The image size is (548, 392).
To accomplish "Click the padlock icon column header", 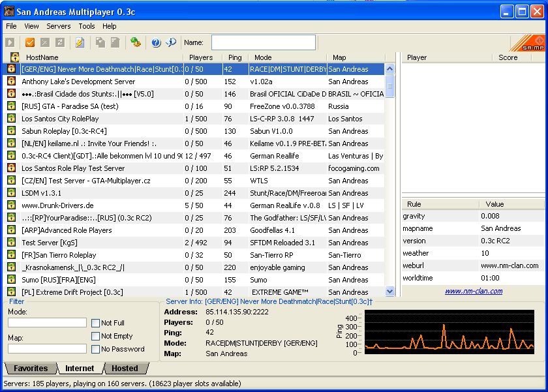I will [x=14, y=57].
